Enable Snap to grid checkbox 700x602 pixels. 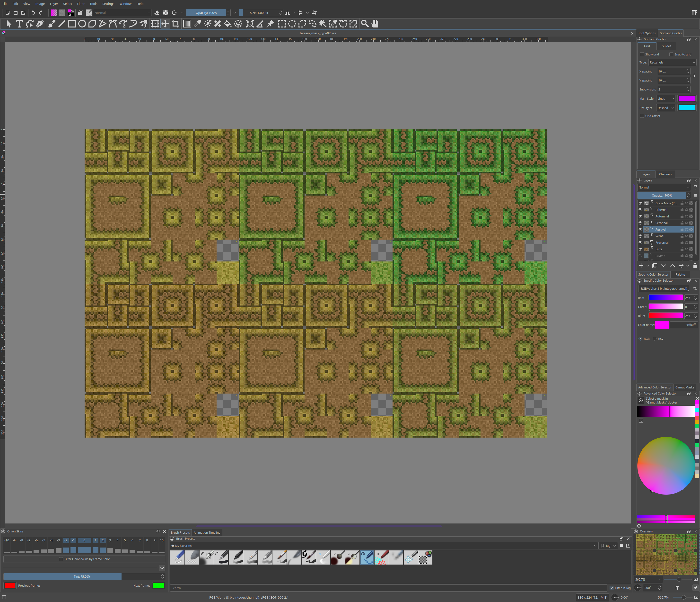(671, 54)
